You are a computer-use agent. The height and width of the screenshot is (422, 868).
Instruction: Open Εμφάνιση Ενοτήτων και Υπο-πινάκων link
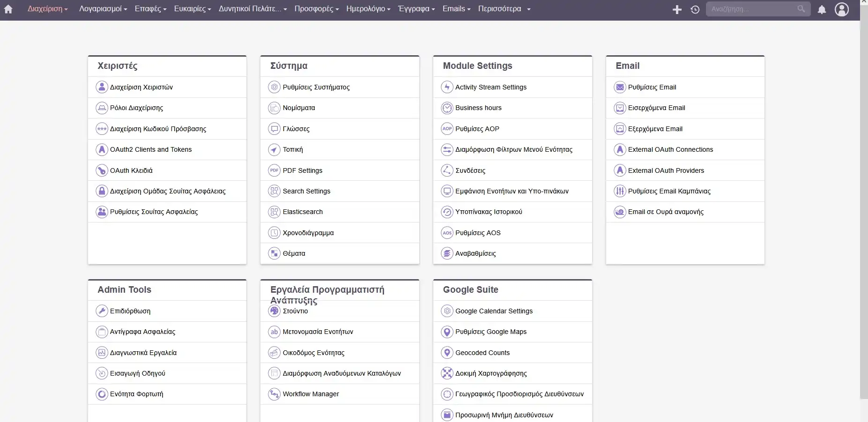point(512,191)
